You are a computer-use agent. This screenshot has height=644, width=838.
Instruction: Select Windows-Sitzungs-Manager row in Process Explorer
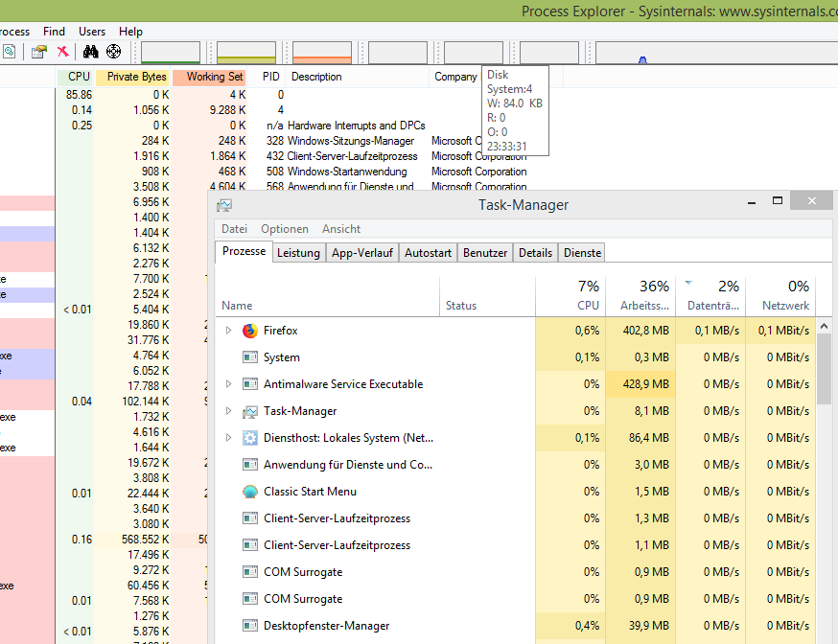[350, 141]
